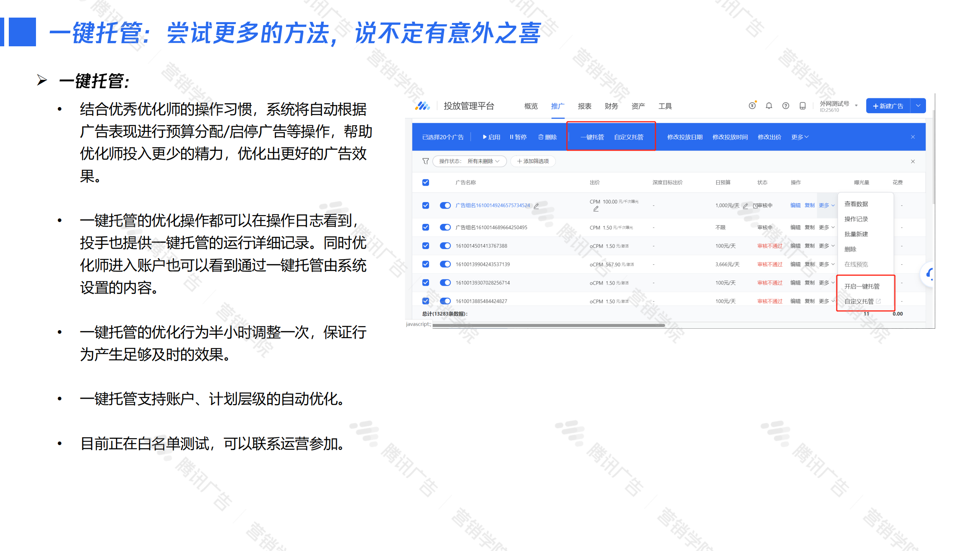The width and height of the screenshot is (980, 551).
Task: Open the 资产 tab
Action: point(638,106)
